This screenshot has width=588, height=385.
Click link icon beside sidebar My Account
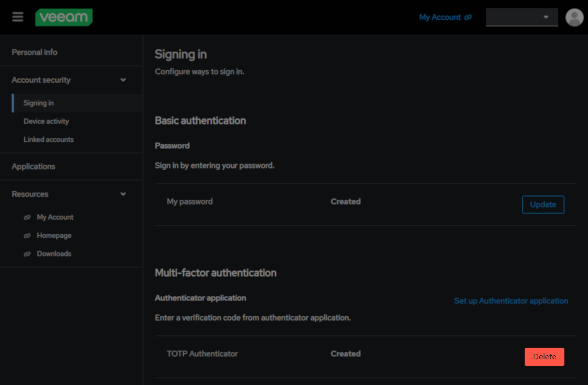click(27, 217)
